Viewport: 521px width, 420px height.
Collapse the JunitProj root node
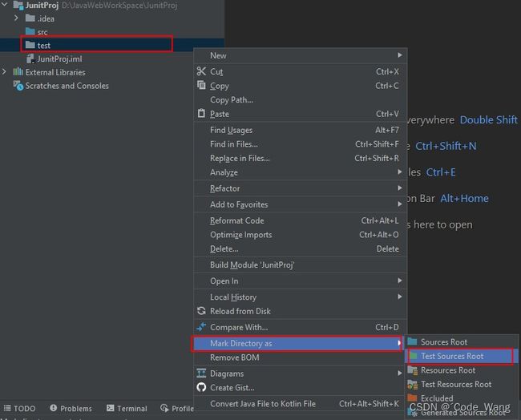pos(4,5)
